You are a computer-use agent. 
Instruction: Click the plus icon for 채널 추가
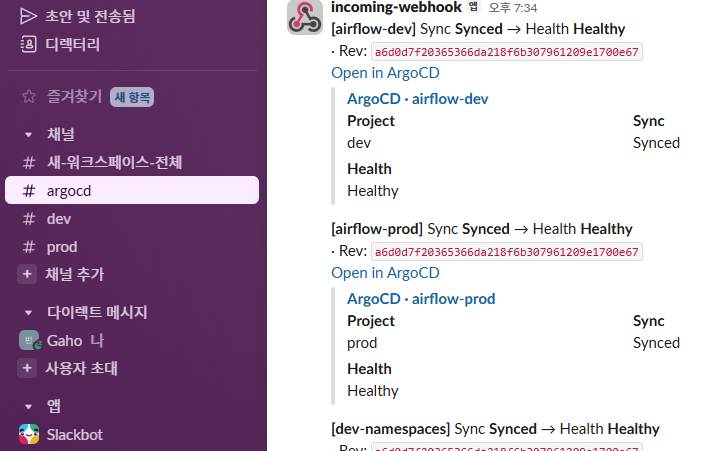tap(27, 274)
